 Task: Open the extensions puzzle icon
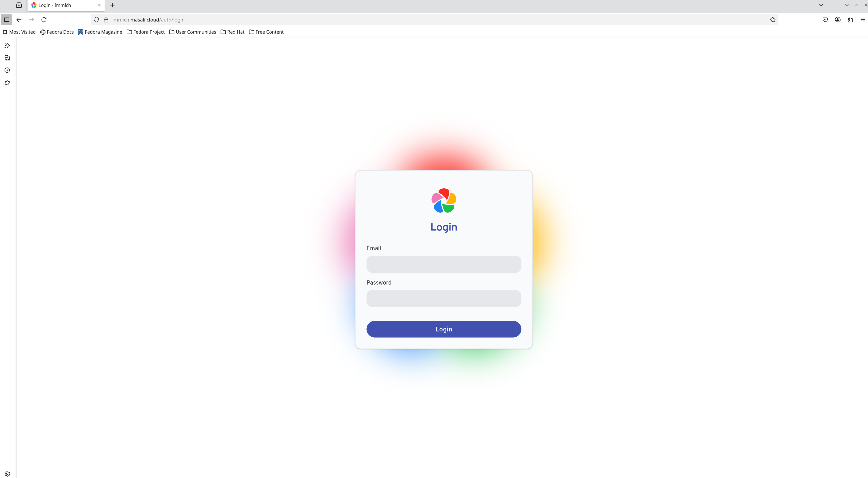850,20
